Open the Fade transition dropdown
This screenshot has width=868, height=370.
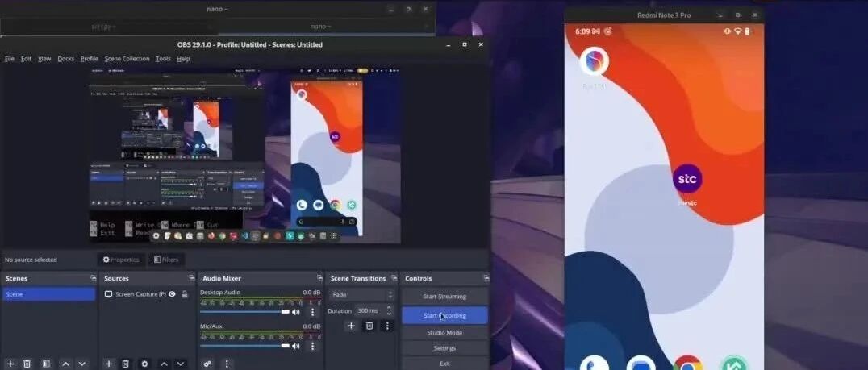[x=362, y=295]
